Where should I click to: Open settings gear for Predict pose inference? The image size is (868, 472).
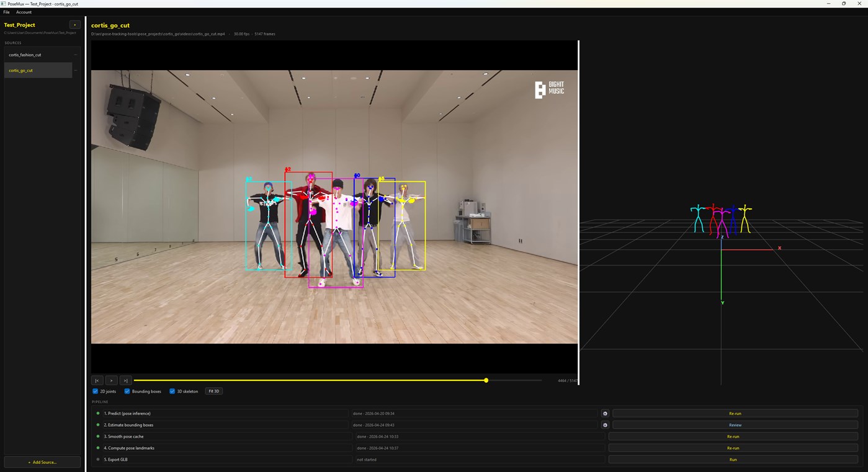(x=605, y=413)
